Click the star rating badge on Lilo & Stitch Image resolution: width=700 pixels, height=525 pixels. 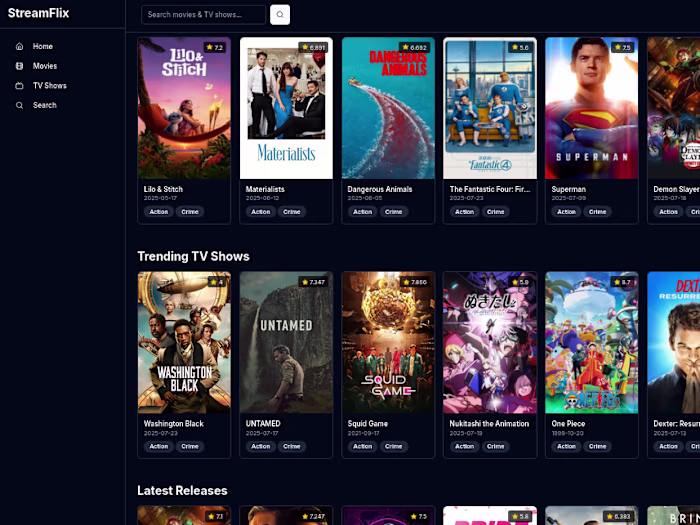[214, 47]
